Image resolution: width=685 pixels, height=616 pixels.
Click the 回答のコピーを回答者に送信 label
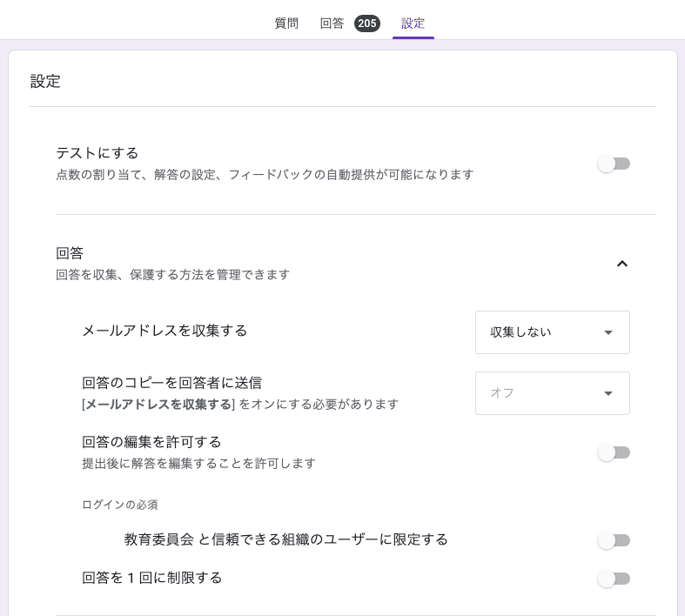(x=172, y=383)
